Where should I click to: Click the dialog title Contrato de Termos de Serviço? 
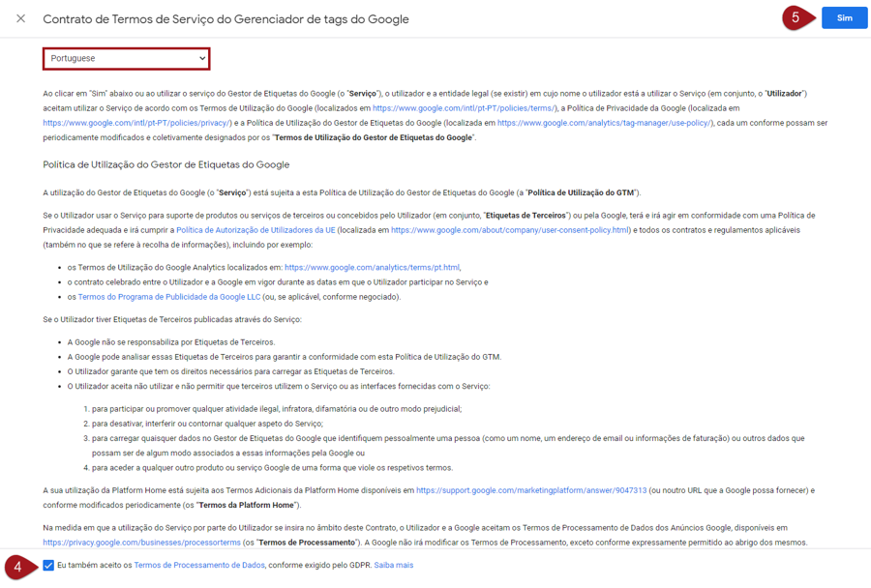pyautogui.click(x=225, y=18)
